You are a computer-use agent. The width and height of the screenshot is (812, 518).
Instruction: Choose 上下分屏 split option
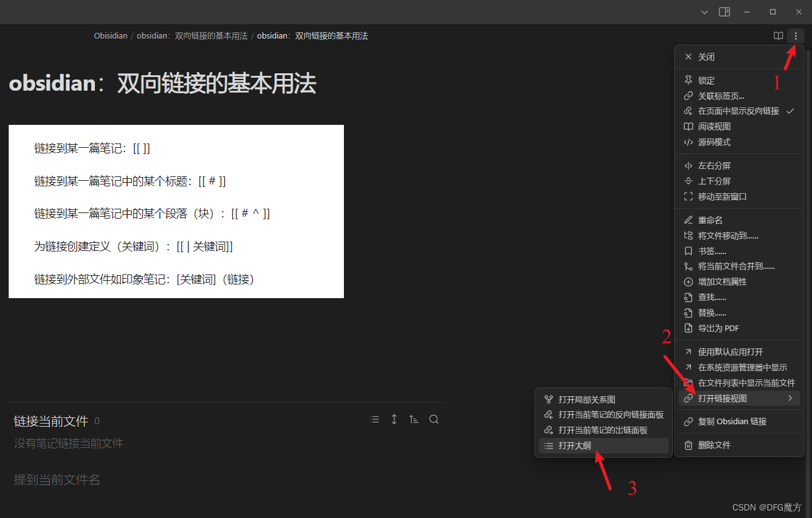[739, 181]
